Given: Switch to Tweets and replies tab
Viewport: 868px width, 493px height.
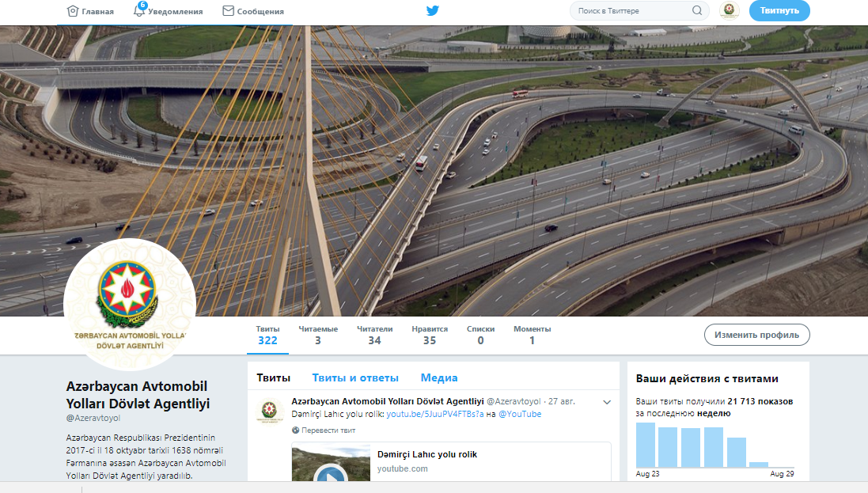Looking at the screenshot, I should pyautogui.click(x=355, y=378).
